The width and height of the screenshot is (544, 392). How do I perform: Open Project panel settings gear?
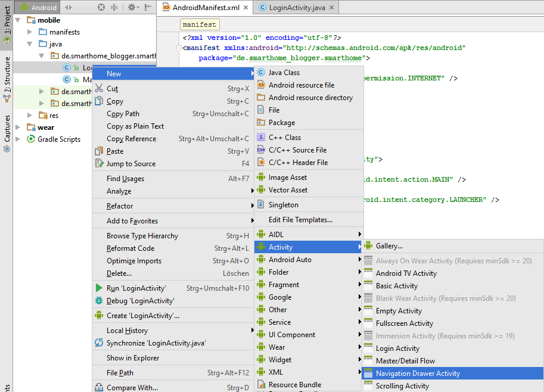pyautogui.click(x=133, y=7)
